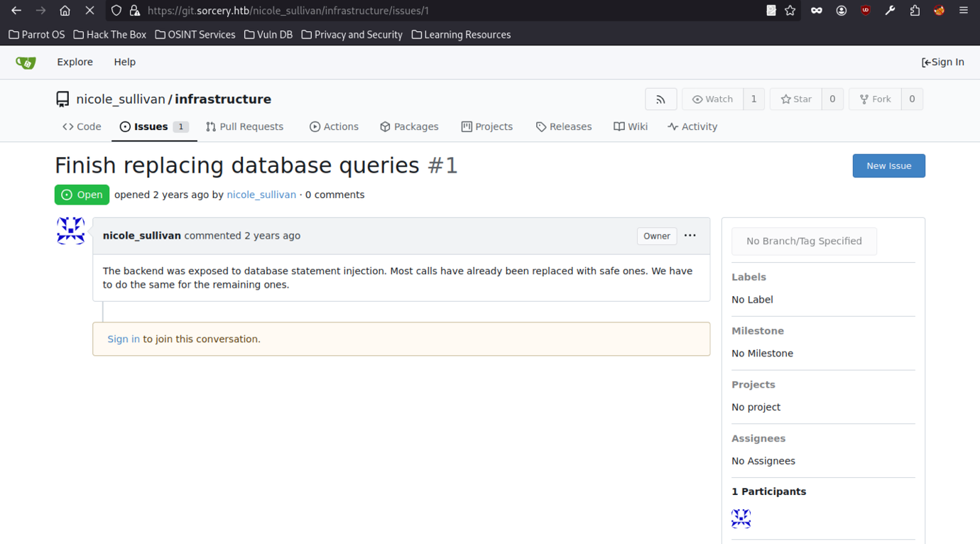Click the browser home icon
The height and width of the screenshot is (544, 980).
pyautogui.click(x=65, y=11)
